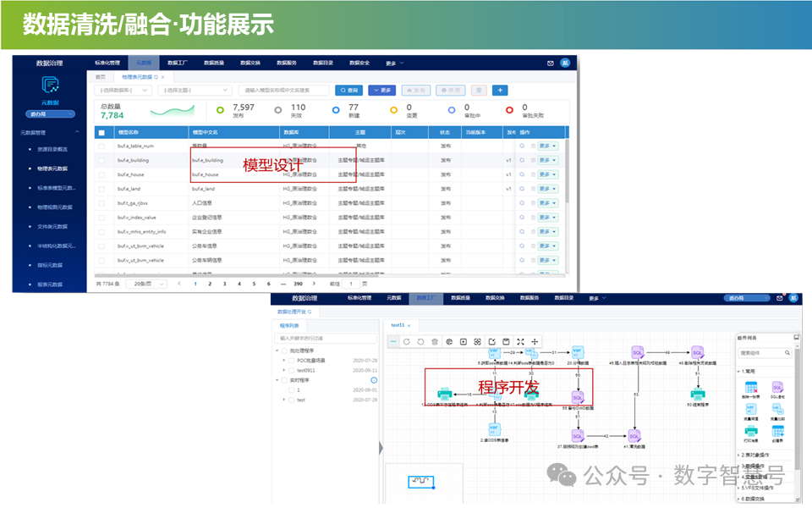Open the 更多 menu in the upper navigation bar
The height and width of the screenshot is (508, 812).
coord(395,63)
